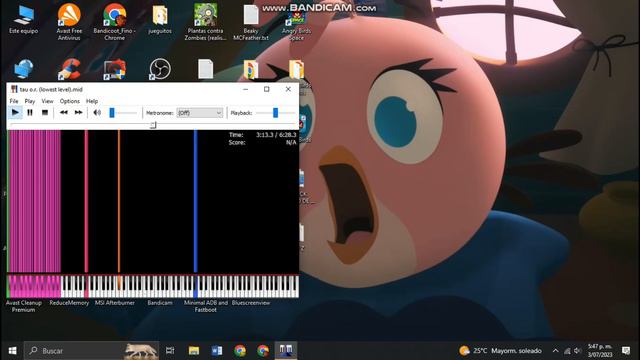Select Beaky McFeather.txt file icon
The height and width of the screenshot is (360, 640).
coord(251,22)
